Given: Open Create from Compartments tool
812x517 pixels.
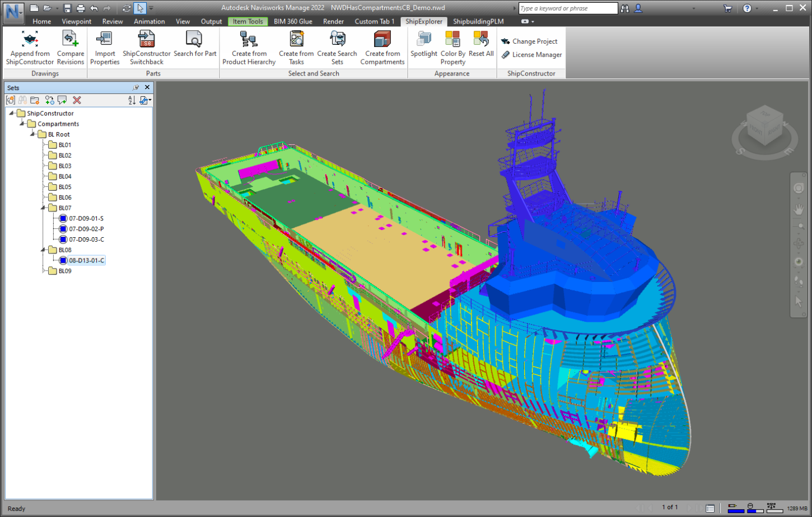Looking at the screenshot, I should pos(381,47).
